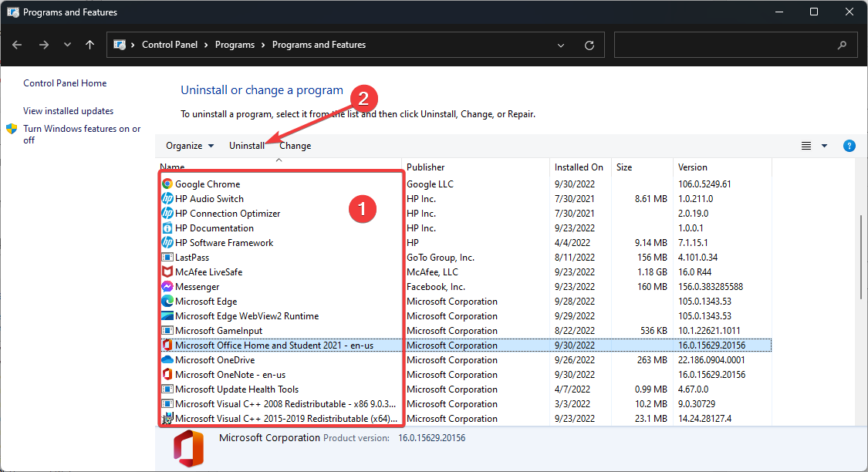Sort the list by Name column

pos(280,167)
